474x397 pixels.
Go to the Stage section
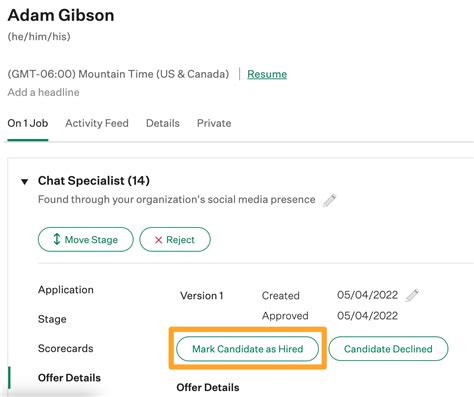(x=52, y=319)
